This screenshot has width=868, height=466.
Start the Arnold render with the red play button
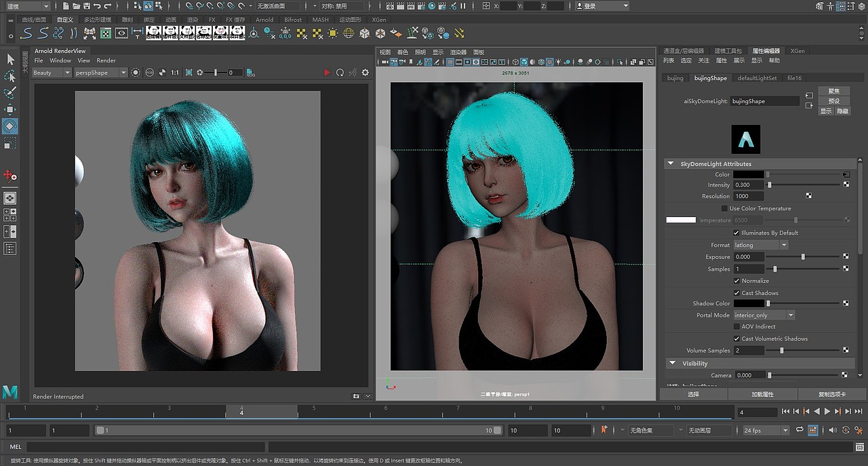point(327,73)
